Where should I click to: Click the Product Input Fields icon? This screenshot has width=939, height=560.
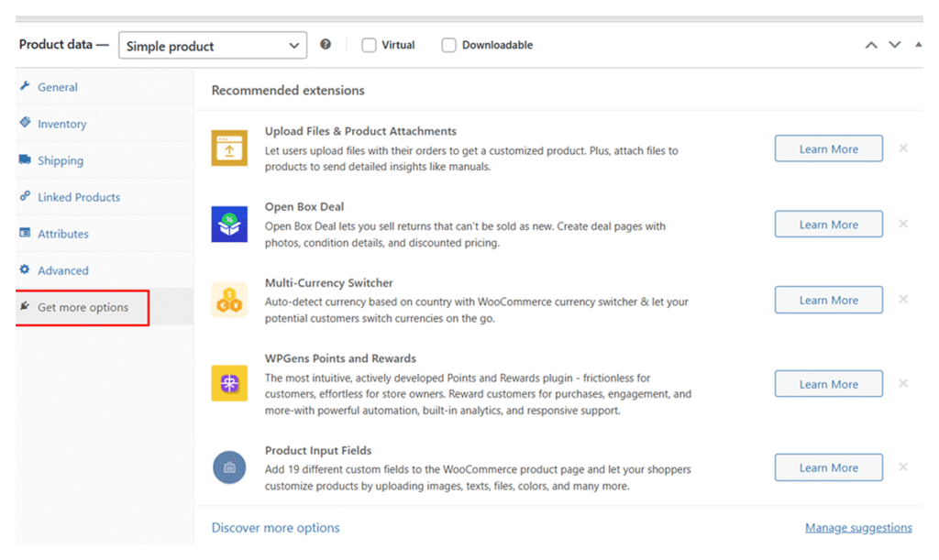point(229,467)
